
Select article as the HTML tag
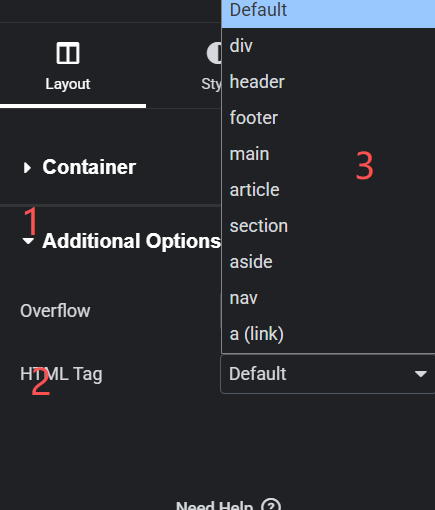(x=328, y=190)
